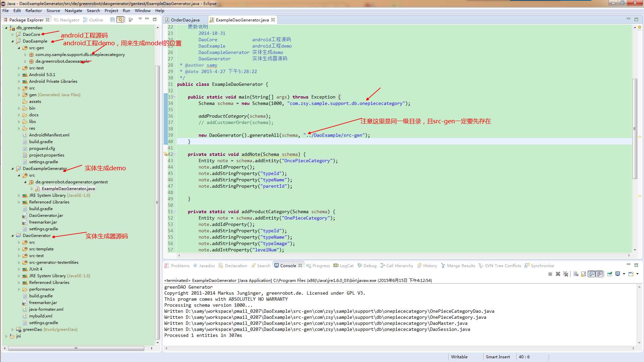Click Remove All Terminated Launches icon

coord(566,274)
